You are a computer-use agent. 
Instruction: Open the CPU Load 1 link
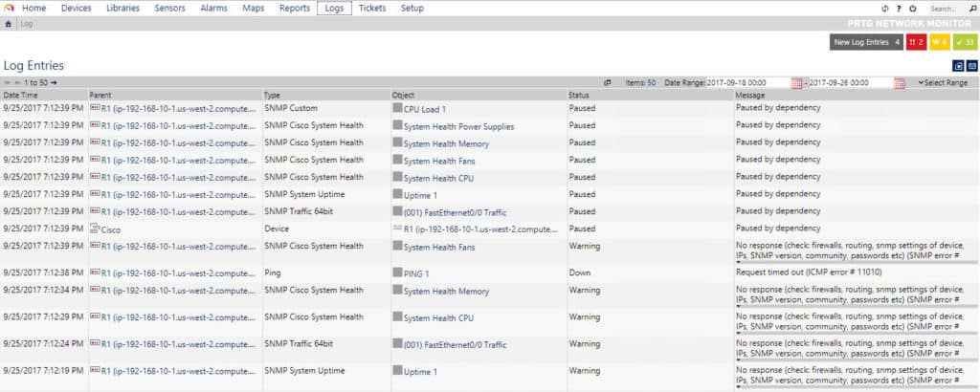coord(425,109)
